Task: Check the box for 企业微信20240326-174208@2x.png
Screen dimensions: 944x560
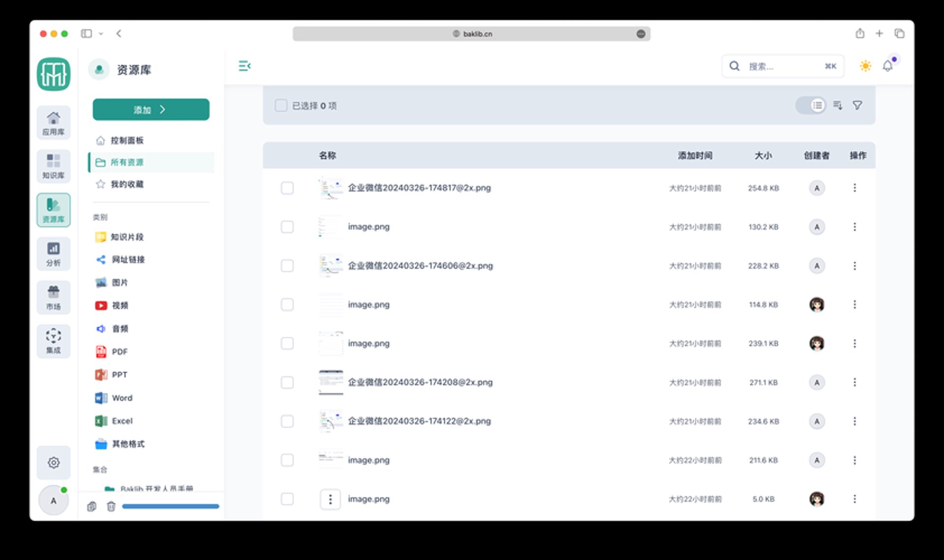Action: 287,382
